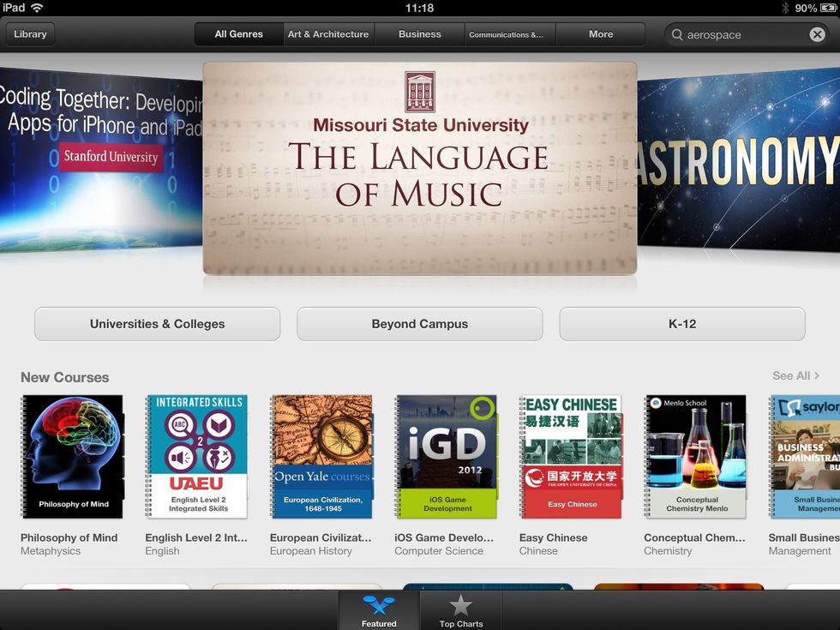
Task: Tap the Chemistry category label
Action: coord(668,551)
